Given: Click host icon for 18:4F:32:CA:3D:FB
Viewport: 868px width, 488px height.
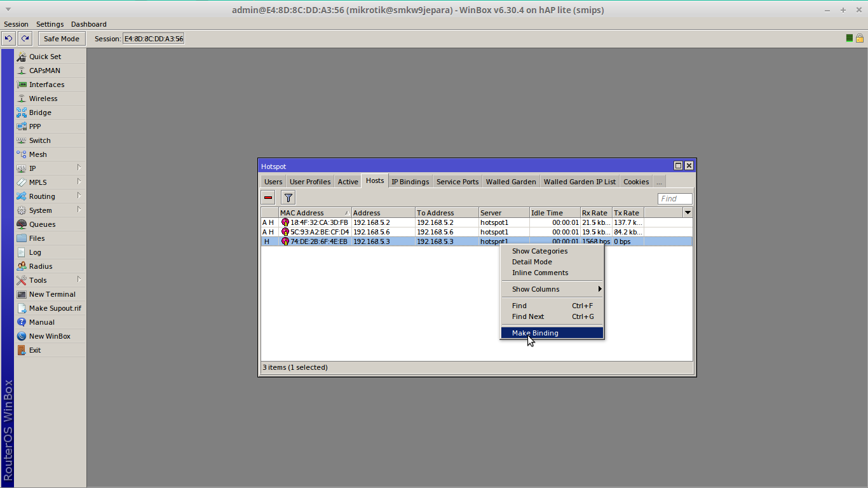Looking at the screenshot, I should pyautogui.click(x=285, y=223).
